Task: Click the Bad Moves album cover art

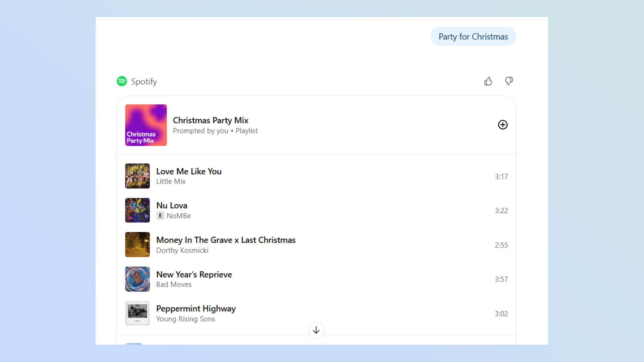Action: (137, 279)
